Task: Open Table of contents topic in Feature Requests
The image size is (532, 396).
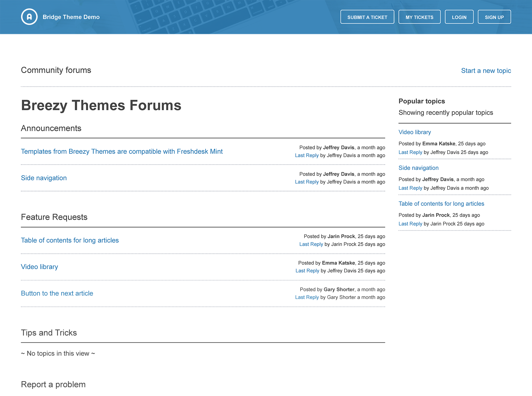Action: [70, 240]
